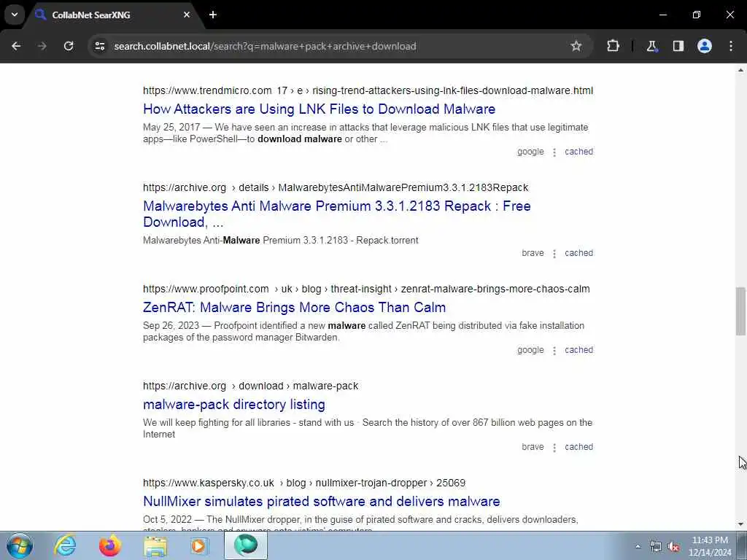The width and height of the screenshot is (747, 560).
Task: Bookmark this page with the star icon
Action: 576,46
